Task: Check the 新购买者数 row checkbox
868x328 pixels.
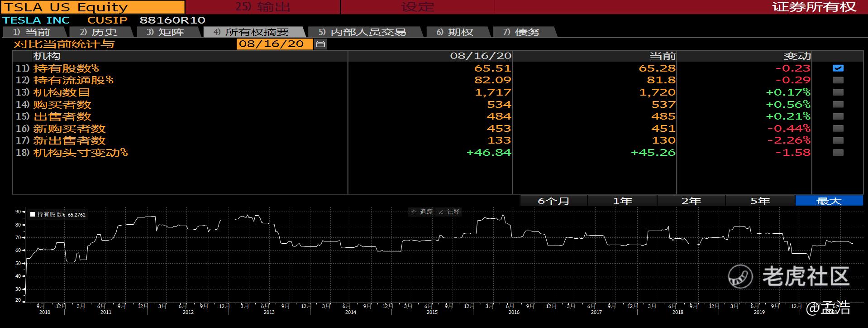Action: (838, 128)
